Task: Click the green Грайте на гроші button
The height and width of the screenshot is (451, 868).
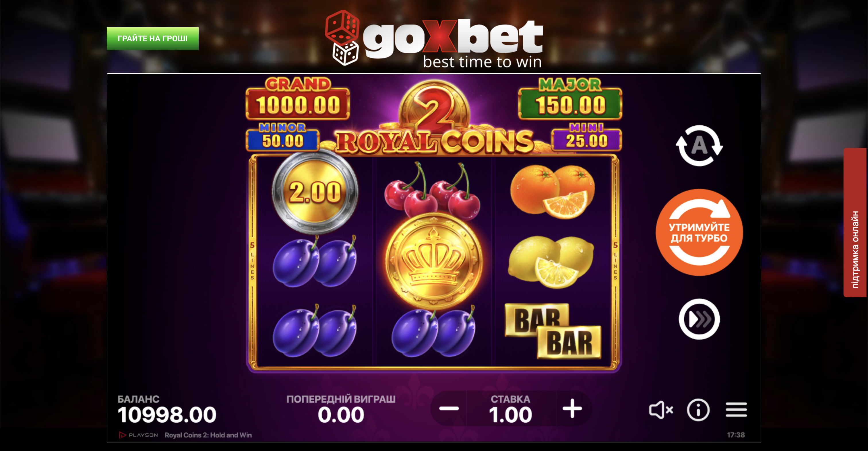Action: [153, 39]
